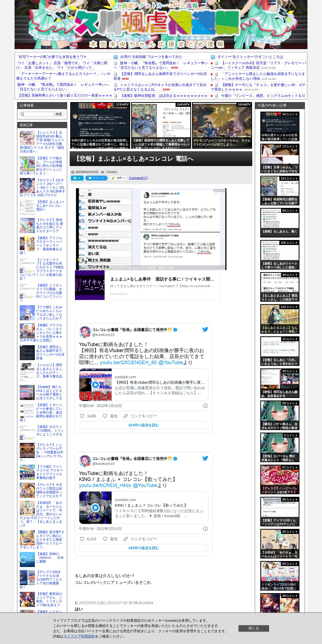Open the @korekore19 handle in the 午前9:34 tweet
The image size is (322, 644).
[x=103, y=464]
